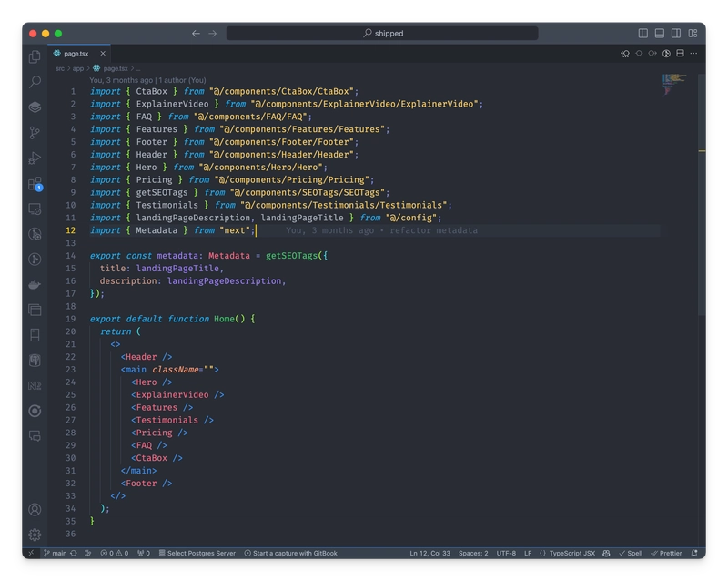Open the Customize Layout button
The image size is (728, 581).
pos(693,33)
